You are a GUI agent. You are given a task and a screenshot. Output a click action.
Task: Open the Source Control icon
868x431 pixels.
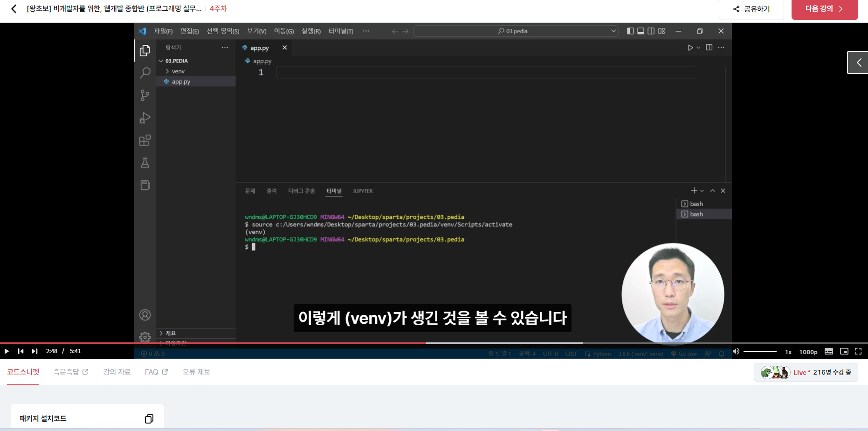point(145,95)
